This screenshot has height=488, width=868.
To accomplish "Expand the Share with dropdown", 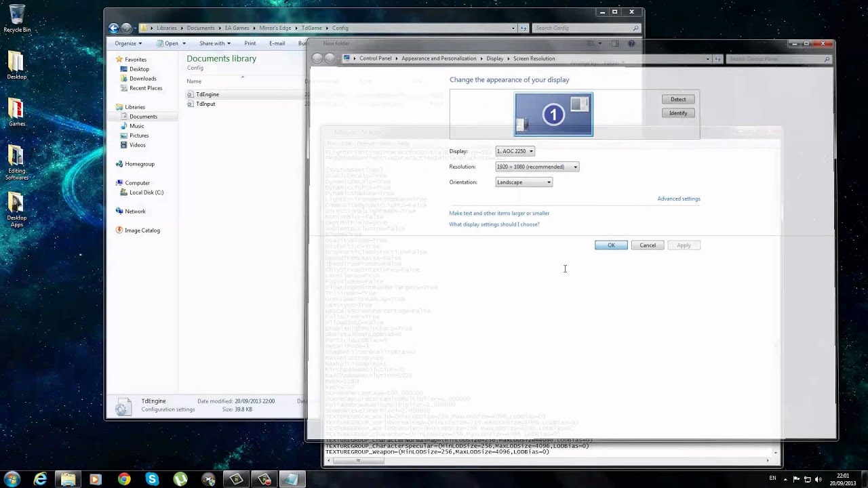I will 215,43.
